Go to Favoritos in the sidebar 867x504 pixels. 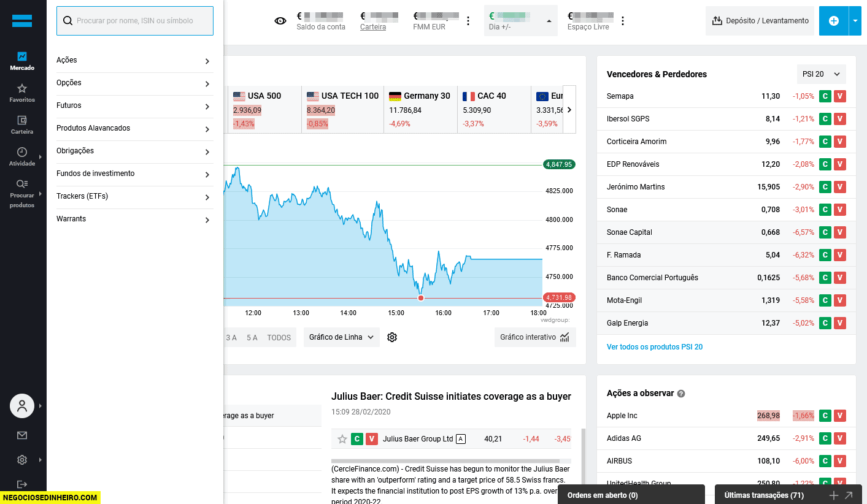[22, 93]
